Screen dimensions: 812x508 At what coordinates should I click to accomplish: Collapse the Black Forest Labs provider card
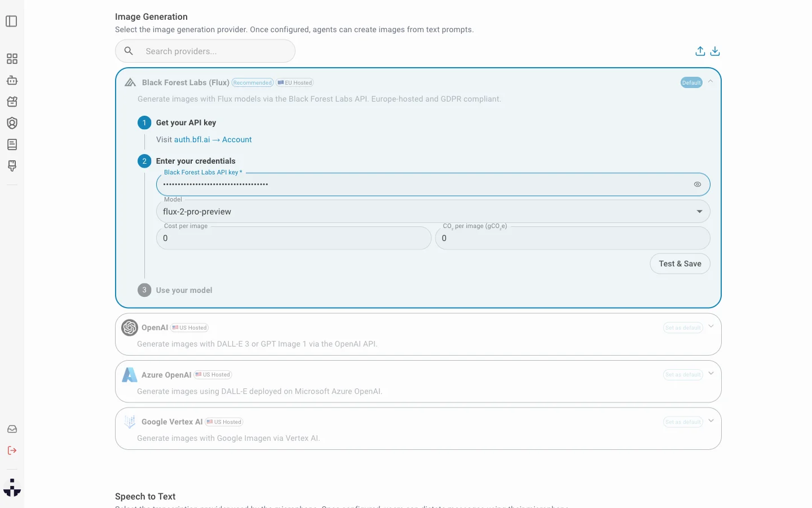[710, 81]
